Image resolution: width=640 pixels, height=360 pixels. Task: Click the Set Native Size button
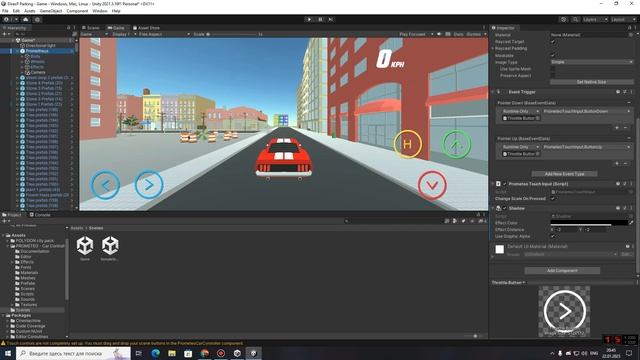coord(591,82)
